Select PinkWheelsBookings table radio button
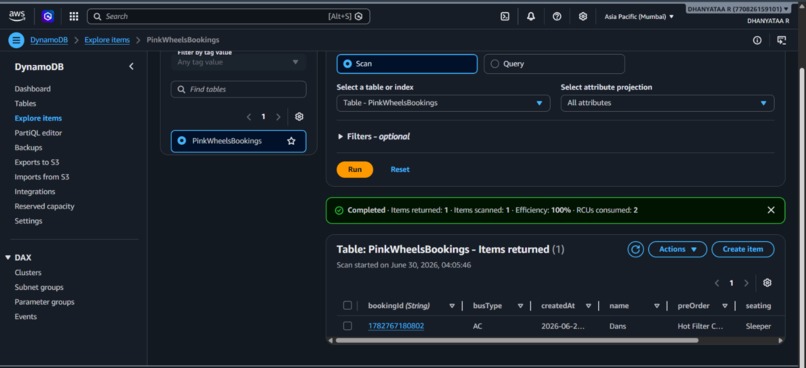The image size is (806, 368). click(x=181, y=140)
